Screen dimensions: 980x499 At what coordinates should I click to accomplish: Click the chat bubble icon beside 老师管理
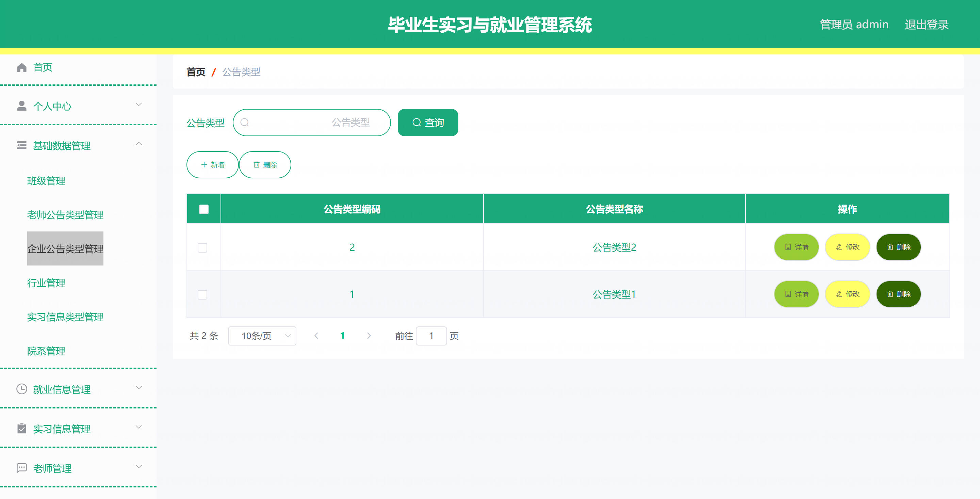click(22, 468)
